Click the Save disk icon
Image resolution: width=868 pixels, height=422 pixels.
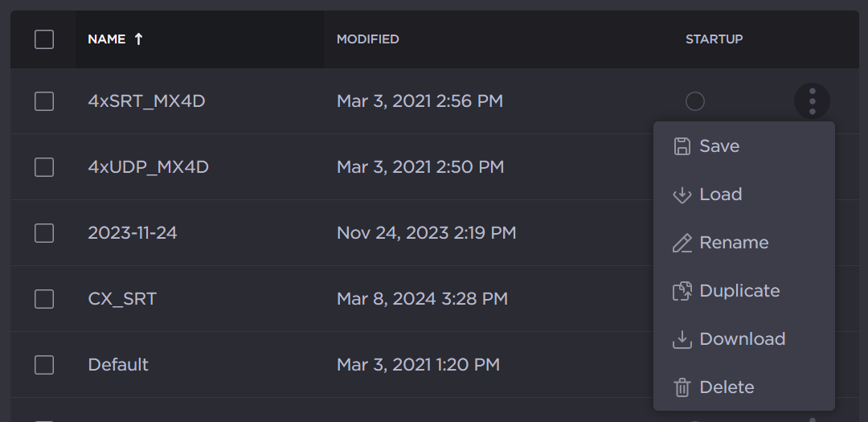[682, 146]
